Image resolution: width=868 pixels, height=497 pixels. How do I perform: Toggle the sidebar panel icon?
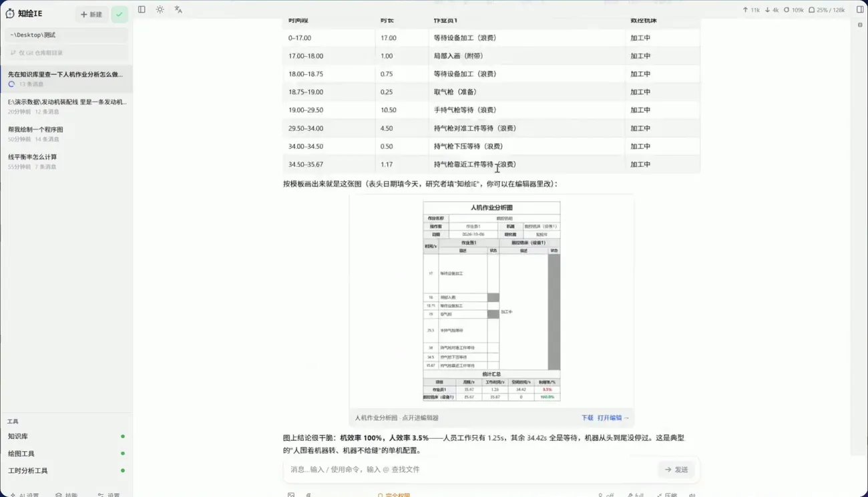coord(142,9)
